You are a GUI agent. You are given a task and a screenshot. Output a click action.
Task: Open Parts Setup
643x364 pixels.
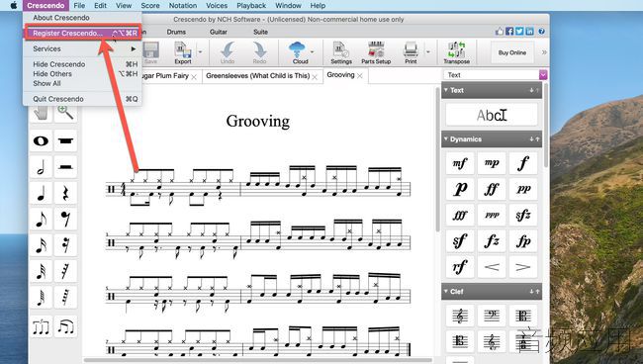376,52
